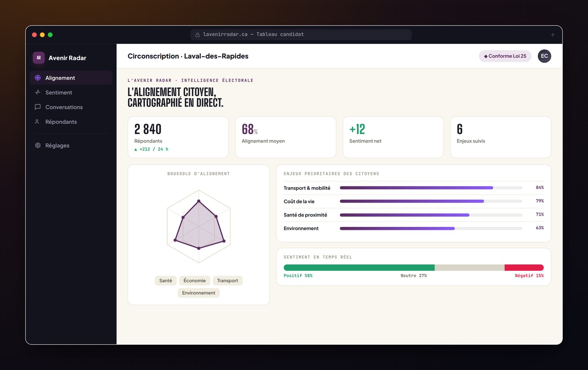588x370 pixels.
Task: Open a new tab with the plus icon
Action: tap(553, 35)
